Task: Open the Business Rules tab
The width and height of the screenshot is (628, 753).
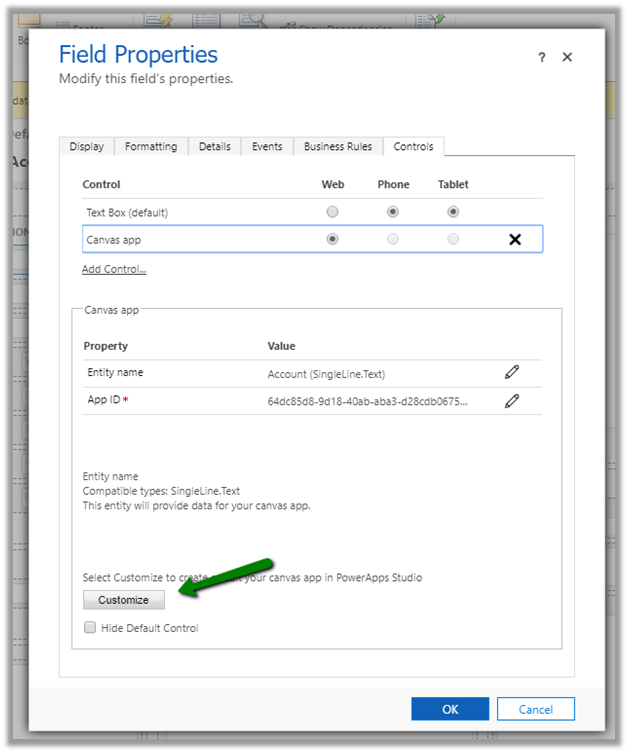Action: pos(338,147)
